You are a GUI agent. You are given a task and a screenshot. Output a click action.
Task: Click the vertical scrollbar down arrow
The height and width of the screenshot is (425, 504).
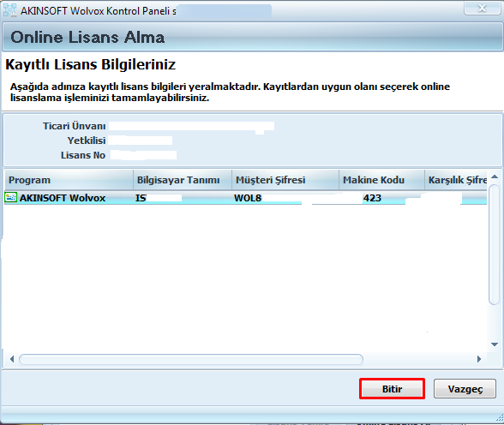click(495, 344)
